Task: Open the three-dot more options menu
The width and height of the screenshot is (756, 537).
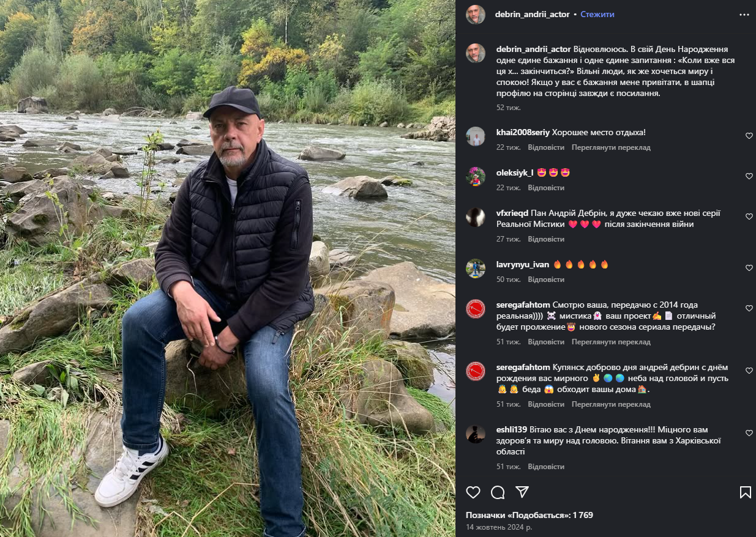Action: (744, 14)
